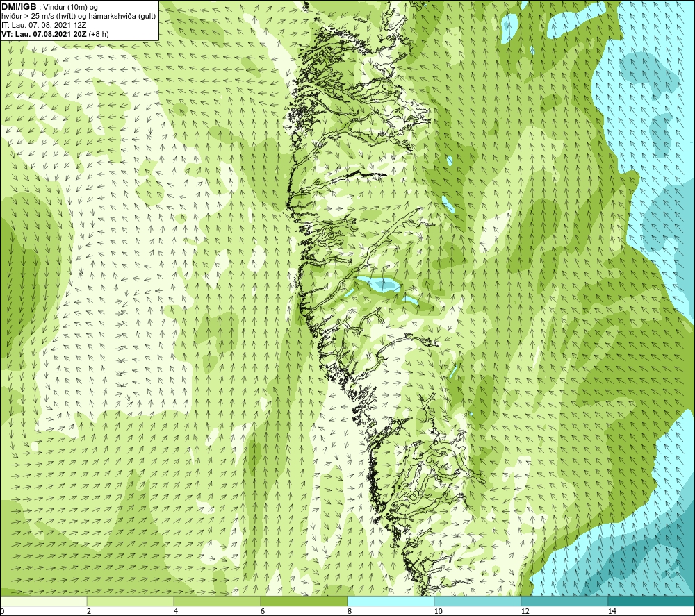Click the scale label "2"
The height and width of the screenshot is (616, 695).
pos(89,611)
